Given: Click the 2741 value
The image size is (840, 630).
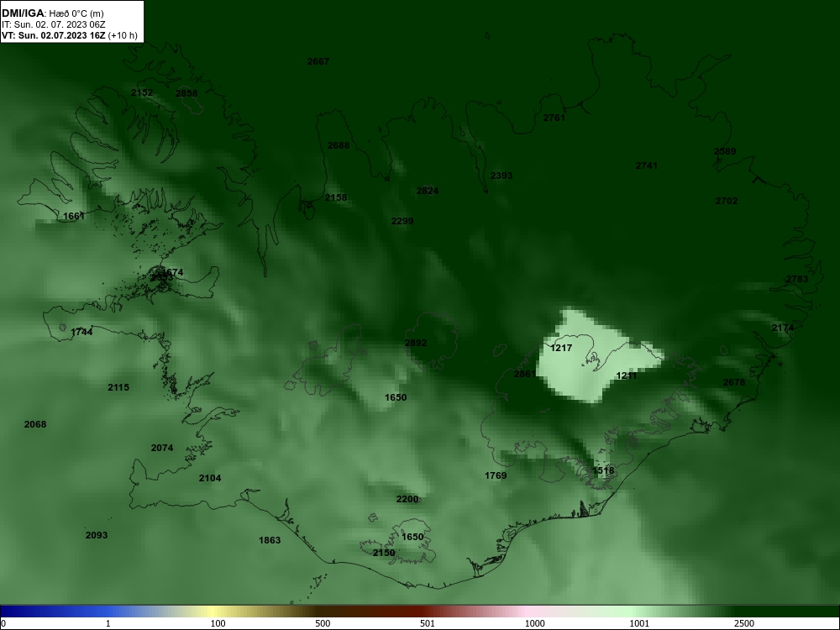Looking at the screenshot, I should pos(647,166).
